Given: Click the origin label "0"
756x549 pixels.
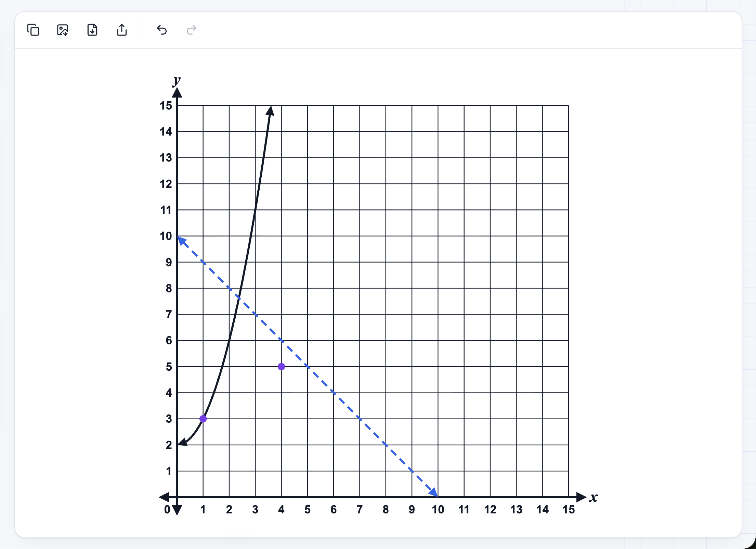Looking at the screenshot, I should click(x=167, y=510).
